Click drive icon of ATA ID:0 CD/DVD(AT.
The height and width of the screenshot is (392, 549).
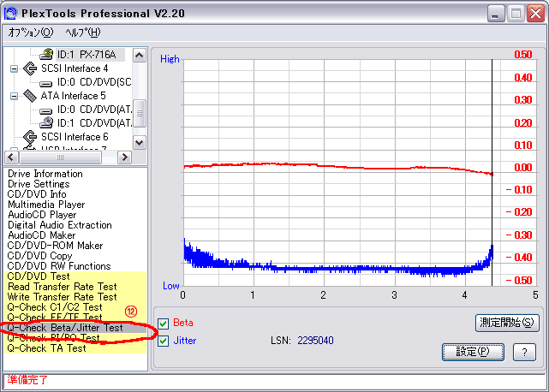click(46, 111)
